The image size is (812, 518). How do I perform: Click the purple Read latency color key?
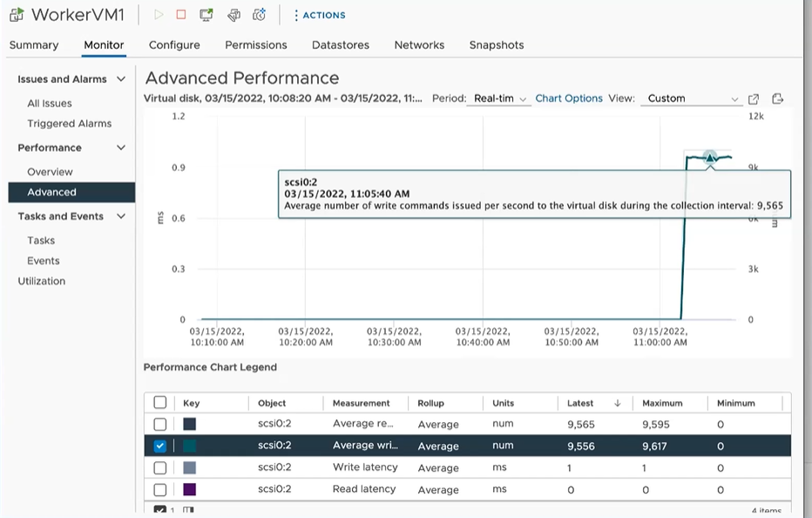189,489
